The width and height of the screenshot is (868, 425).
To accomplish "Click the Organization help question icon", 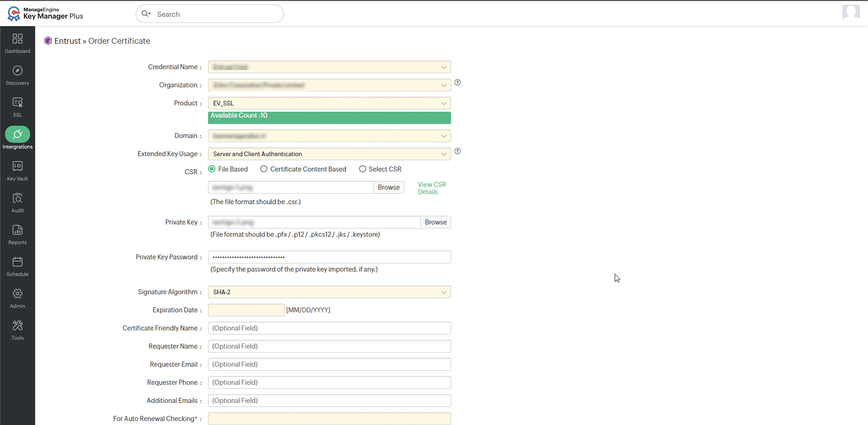I will 457,83.
